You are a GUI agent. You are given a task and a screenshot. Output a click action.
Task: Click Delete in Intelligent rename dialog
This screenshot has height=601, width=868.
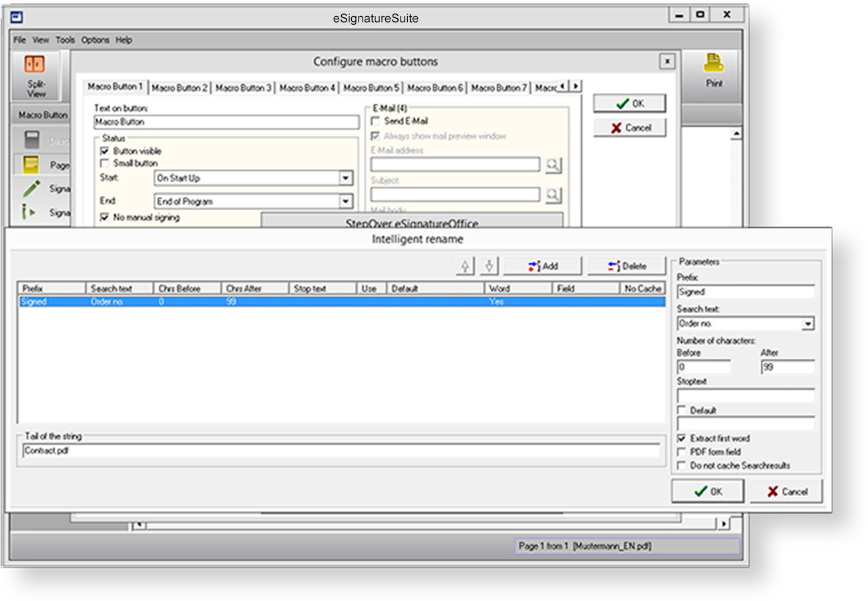627,266
